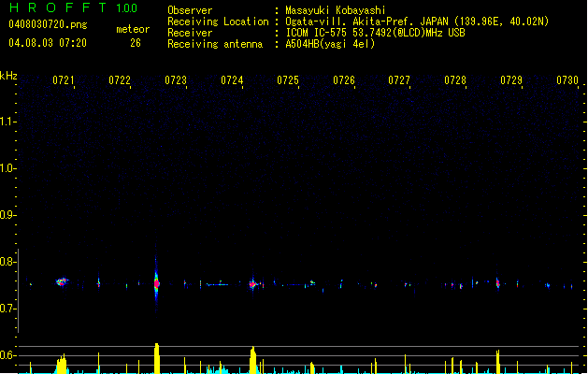Click the 0.6 kHz axis label

point(7,355)
